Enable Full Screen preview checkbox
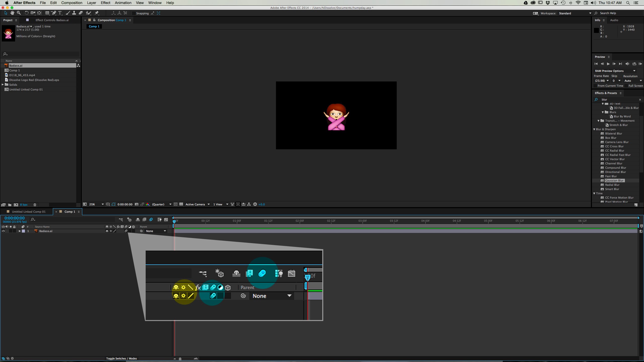 pos(626,86)
